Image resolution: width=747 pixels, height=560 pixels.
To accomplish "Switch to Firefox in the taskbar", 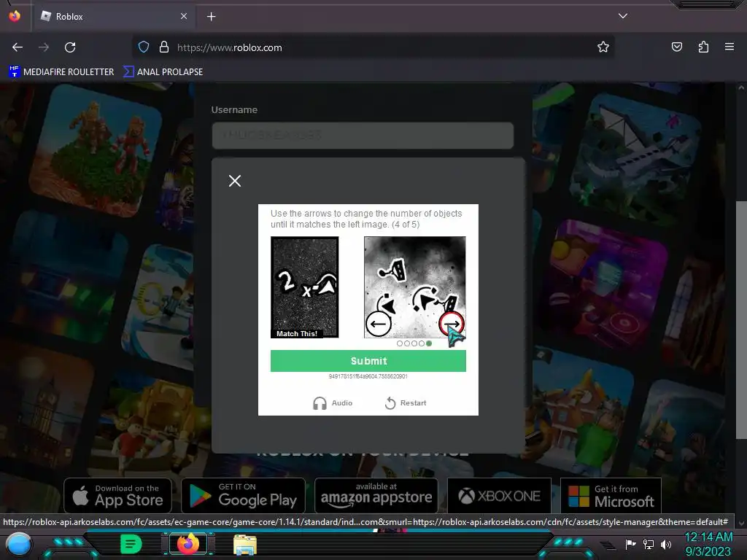I will pyautogui.click(x=188, y=544).
